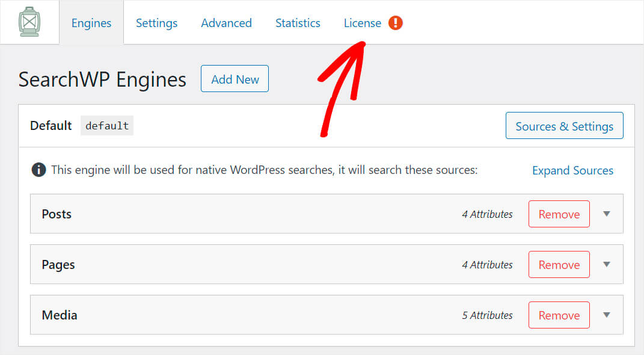644x355 pixels.
Task: Go to the Statistics tab
Action: [298, 23]
